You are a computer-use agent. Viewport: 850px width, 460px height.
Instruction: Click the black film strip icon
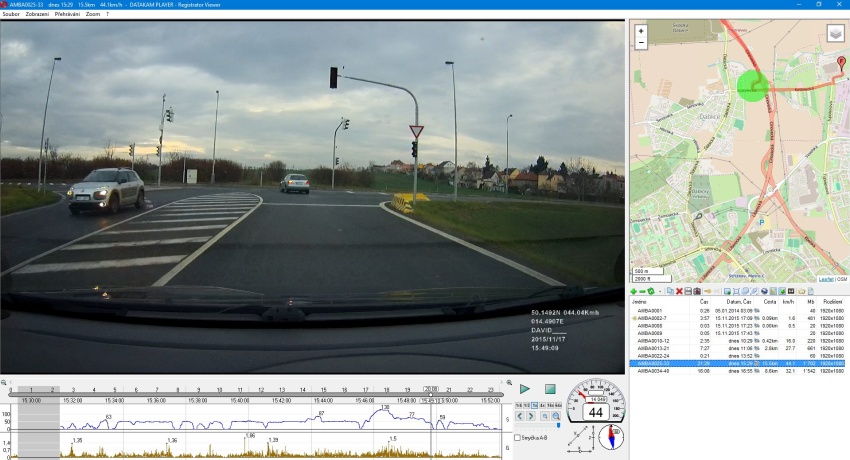(x=791, y=291)
